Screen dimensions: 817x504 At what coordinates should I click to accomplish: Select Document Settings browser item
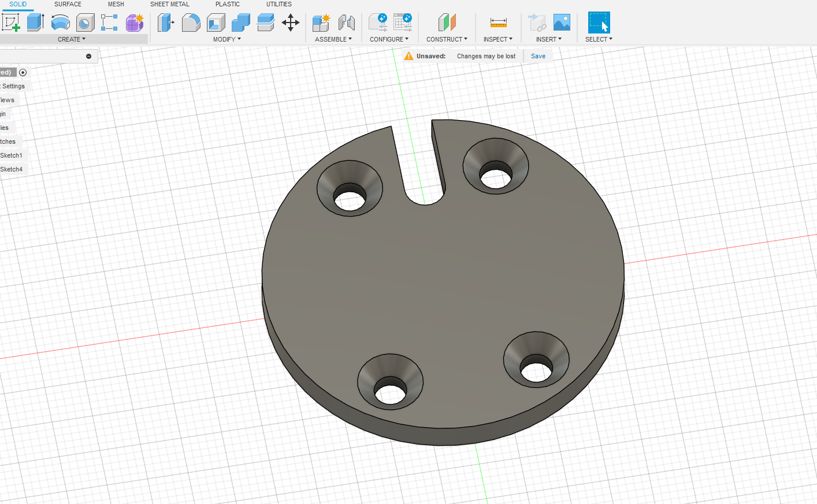[13, 86]
